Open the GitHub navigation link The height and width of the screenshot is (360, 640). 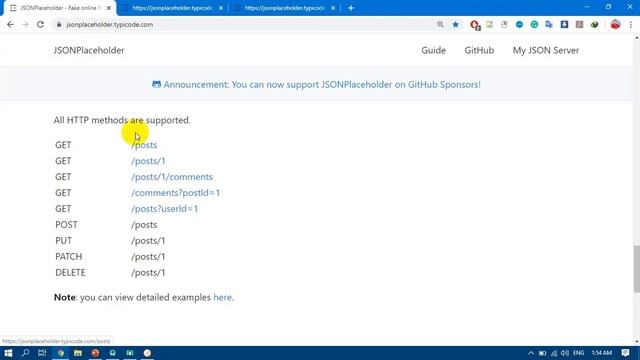click(479, 50)
